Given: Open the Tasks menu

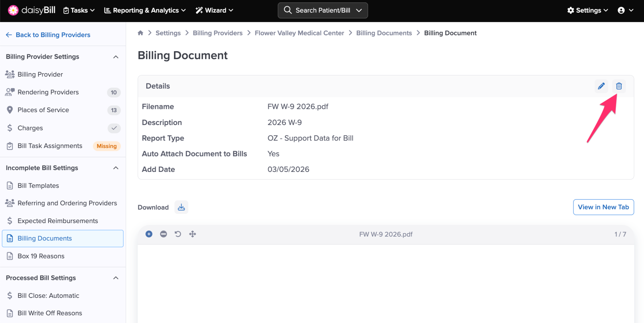Looking at the screenshot, I should point(79,10).
